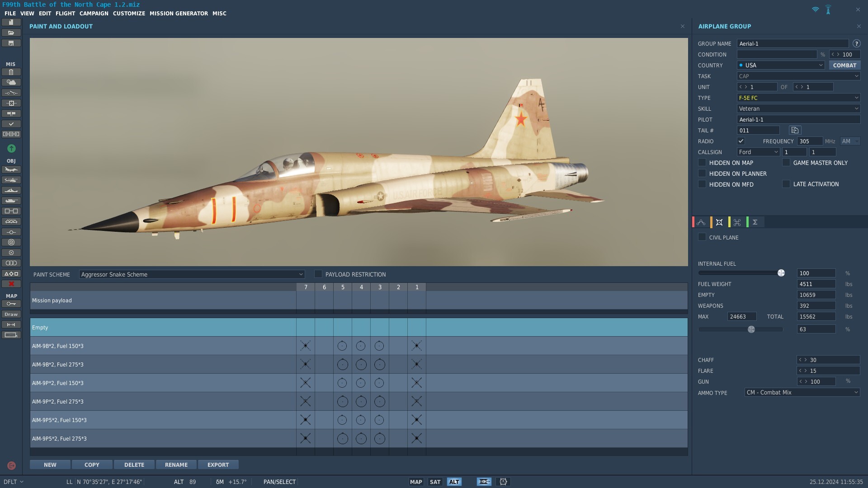Open the MISSION GENERATOR menu
868x488 pixels.
point(179,14)
